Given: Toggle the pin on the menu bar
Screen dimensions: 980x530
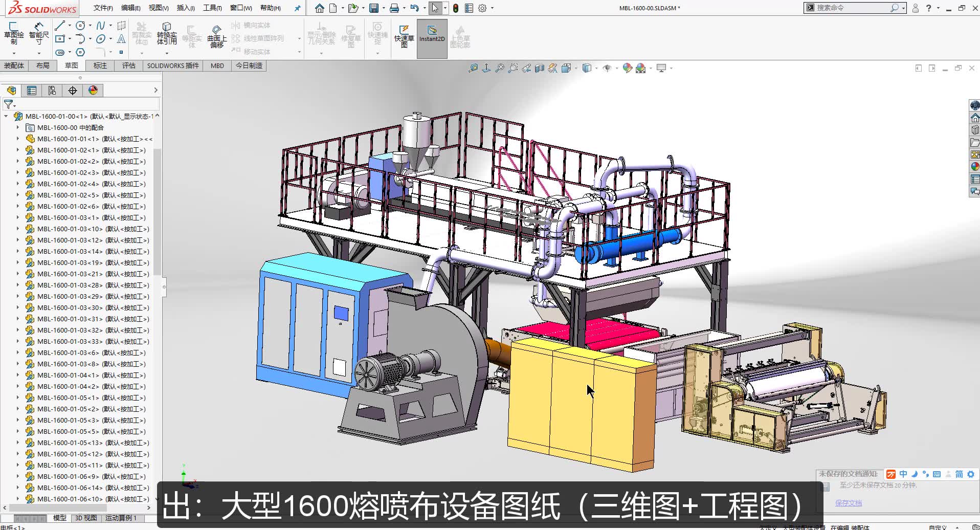Looking at the screenshot, I should (298, 8).
